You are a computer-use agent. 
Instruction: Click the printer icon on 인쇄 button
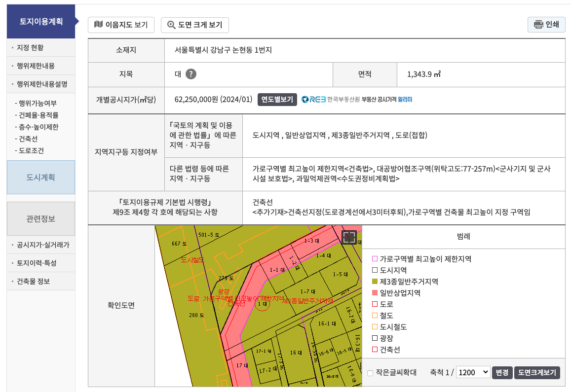click(x=537, y=25)
